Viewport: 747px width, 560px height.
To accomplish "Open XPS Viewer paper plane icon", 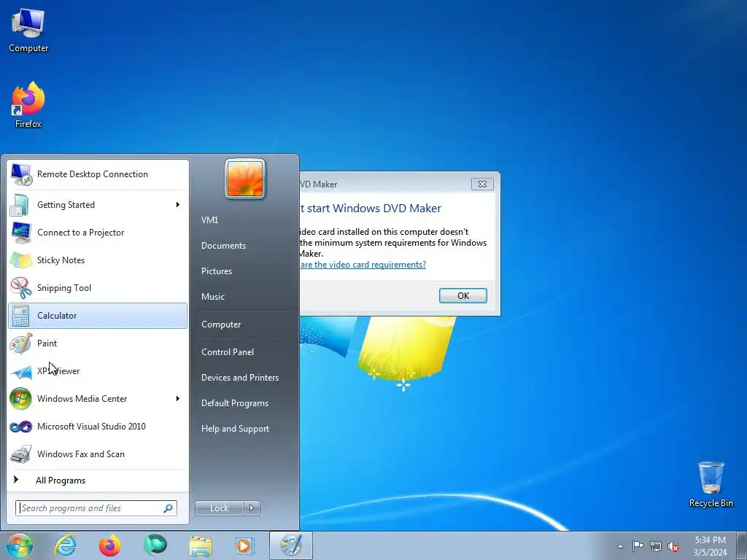I will click(x=21, y=371).
